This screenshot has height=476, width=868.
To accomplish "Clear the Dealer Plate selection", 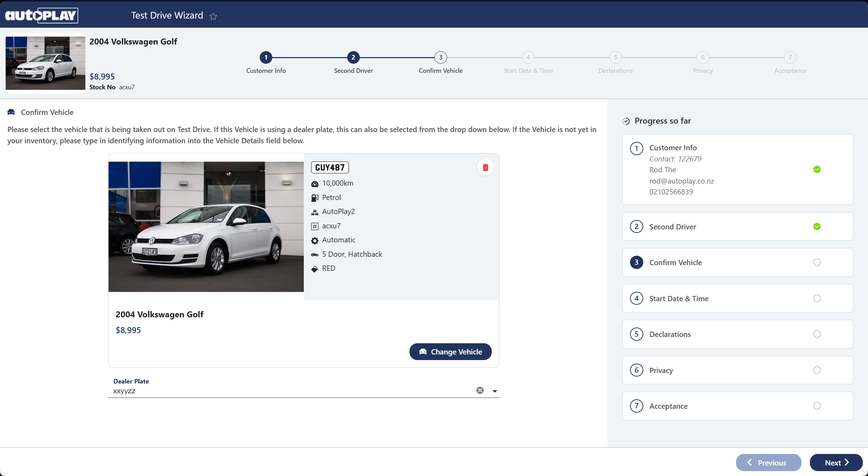I will [480, 391].
